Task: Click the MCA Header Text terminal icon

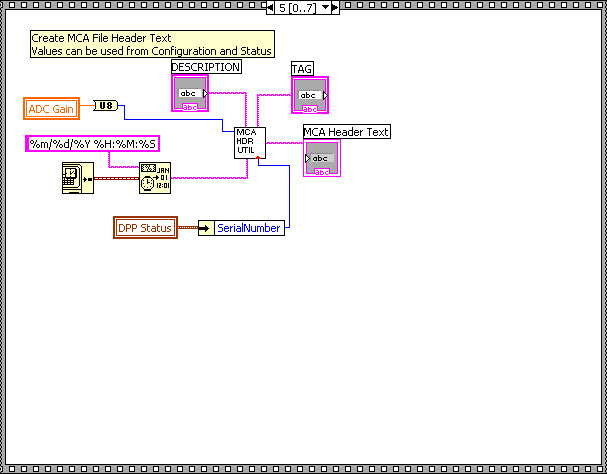Action: pyautogui.click(x=322, y=158)
